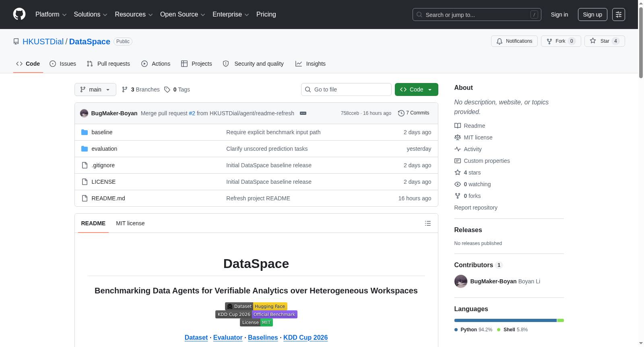
Task: Switch to the Insights tab
Action: [x=310, y=64]
